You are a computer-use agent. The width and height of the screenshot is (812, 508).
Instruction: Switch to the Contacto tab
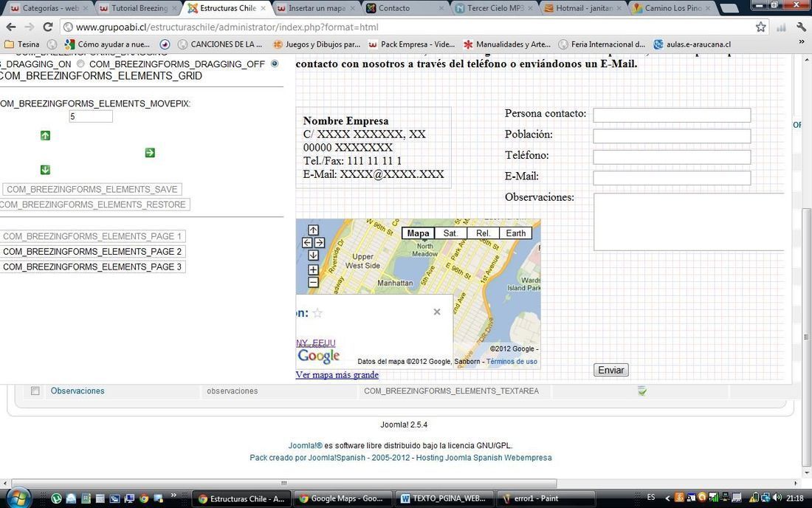pos(404,8)
